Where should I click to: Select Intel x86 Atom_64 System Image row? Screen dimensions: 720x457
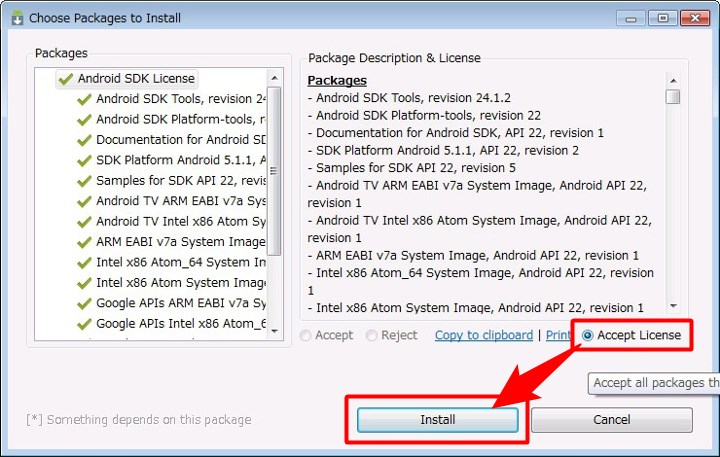point(171,262)
